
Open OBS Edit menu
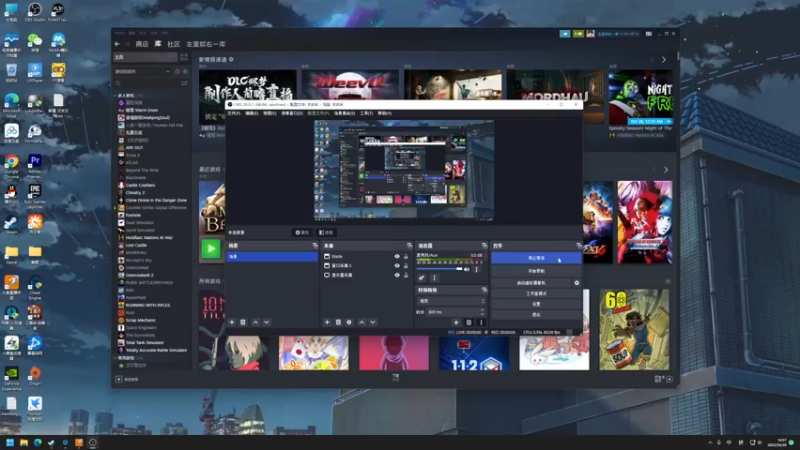(252, 113)
